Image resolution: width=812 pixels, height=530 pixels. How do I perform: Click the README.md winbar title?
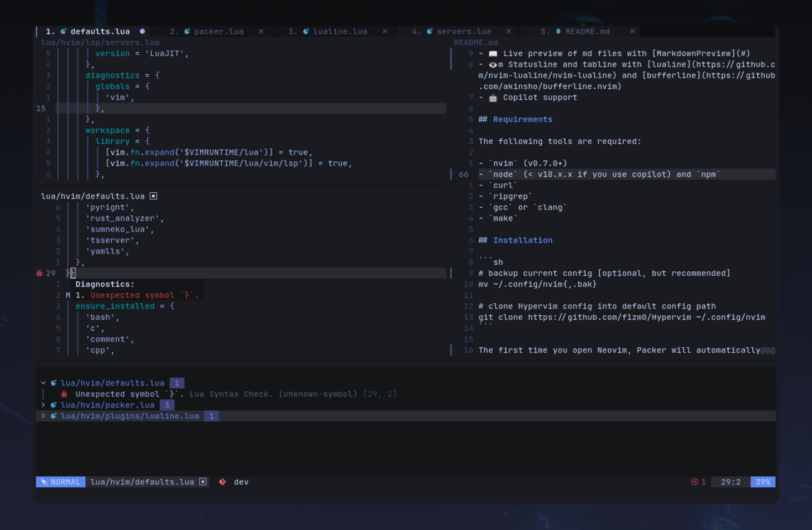pos(476,43)
